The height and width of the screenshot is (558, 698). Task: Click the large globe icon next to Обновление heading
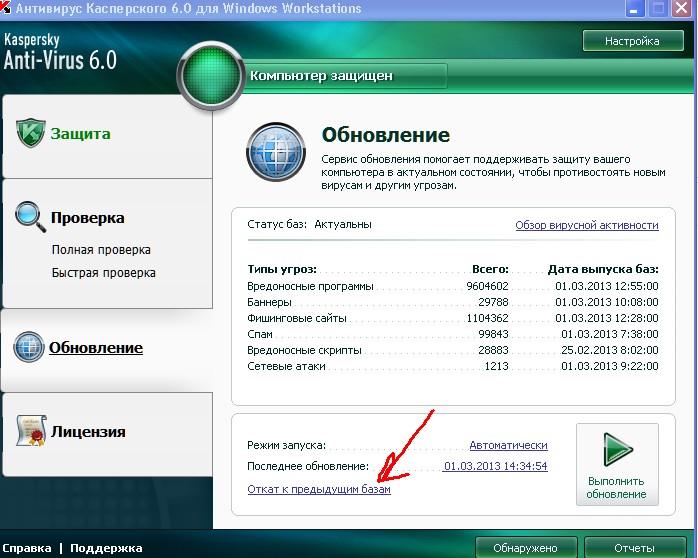(x=276, y=152)
